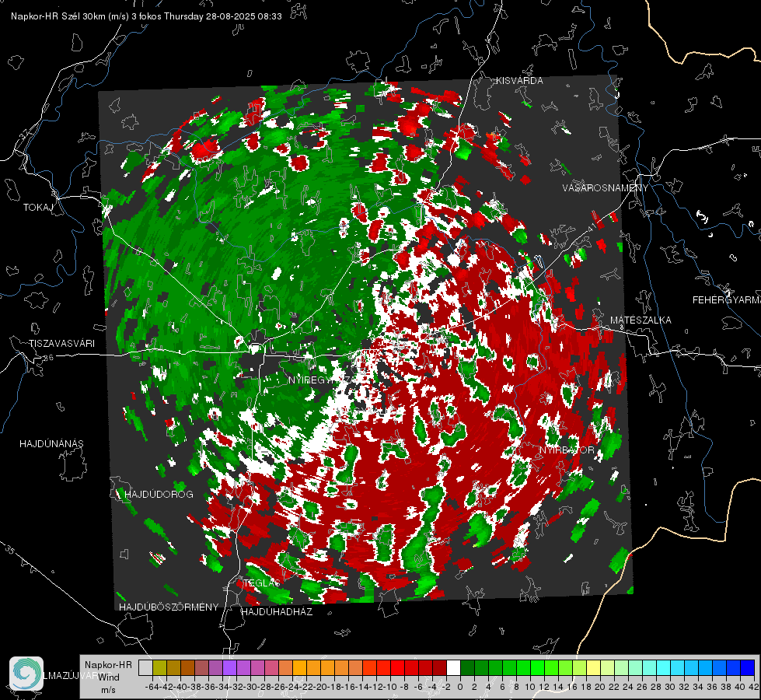Viewport: 761px width, 700px height.
Task: Click the light gray first legend swatch
Action: [145, 668]
